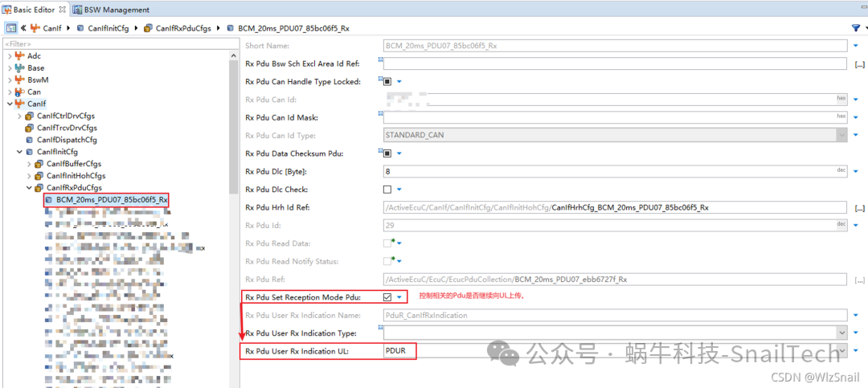Open arrow menu beside Can Handle Type Locked

[x=399, y=82]
